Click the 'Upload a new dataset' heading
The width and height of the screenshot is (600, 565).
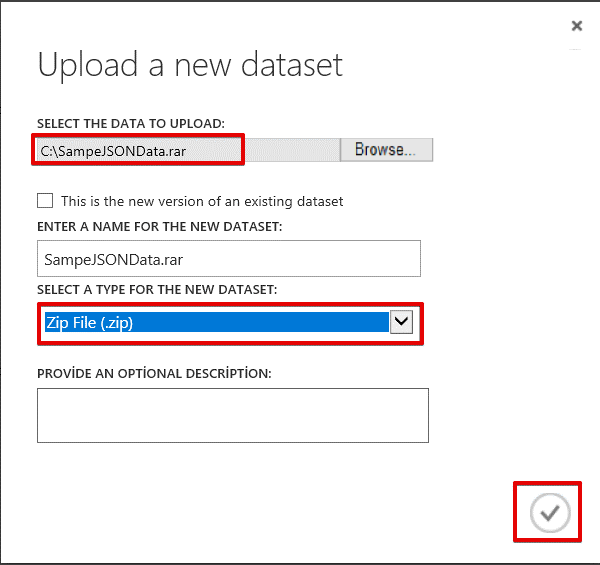tap(190, 65)
